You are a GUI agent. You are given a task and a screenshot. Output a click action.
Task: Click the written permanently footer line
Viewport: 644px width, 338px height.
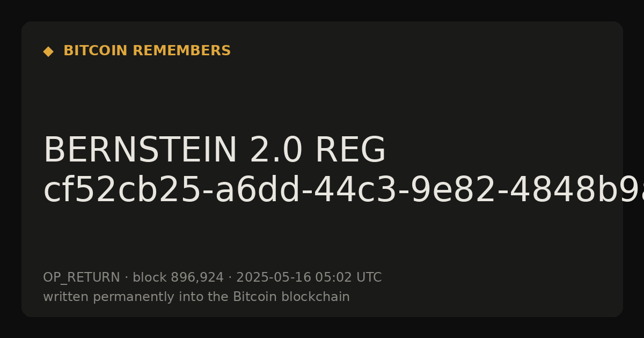(196, 297)
